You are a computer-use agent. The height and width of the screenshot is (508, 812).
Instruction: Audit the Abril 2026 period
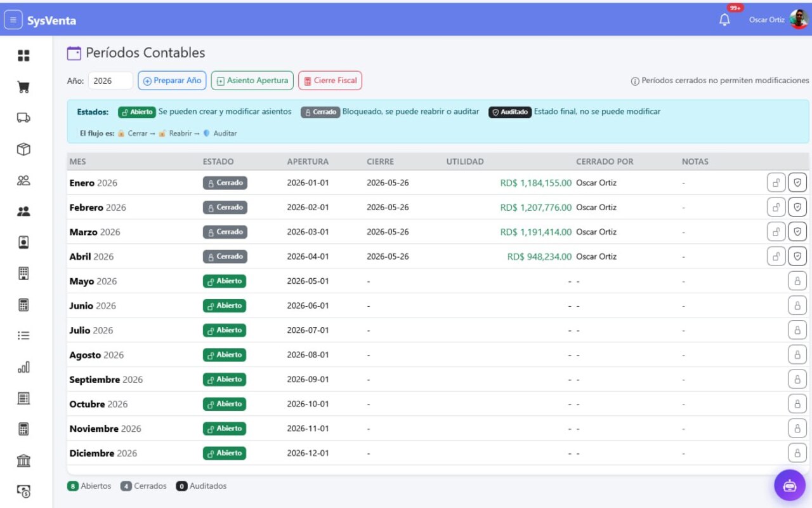pyautogui.click(x=797, y=257)
